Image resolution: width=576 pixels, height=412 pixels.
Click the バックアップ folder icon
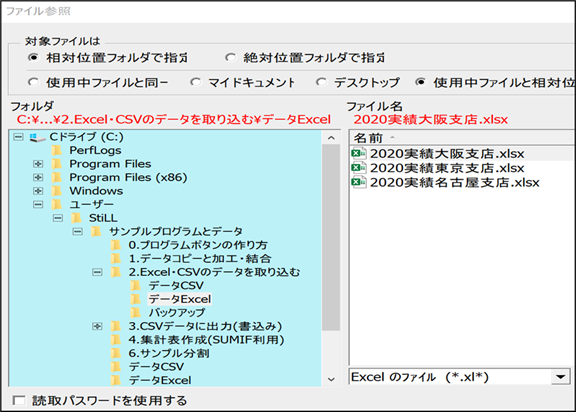coord(136,312)
